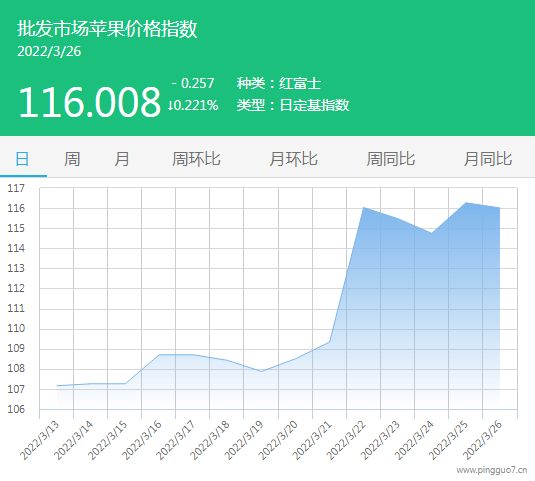Click the 2022/3/24 dip data point
Image resolution: width=535 pixels, height=481 pixels.
(432, 233)
